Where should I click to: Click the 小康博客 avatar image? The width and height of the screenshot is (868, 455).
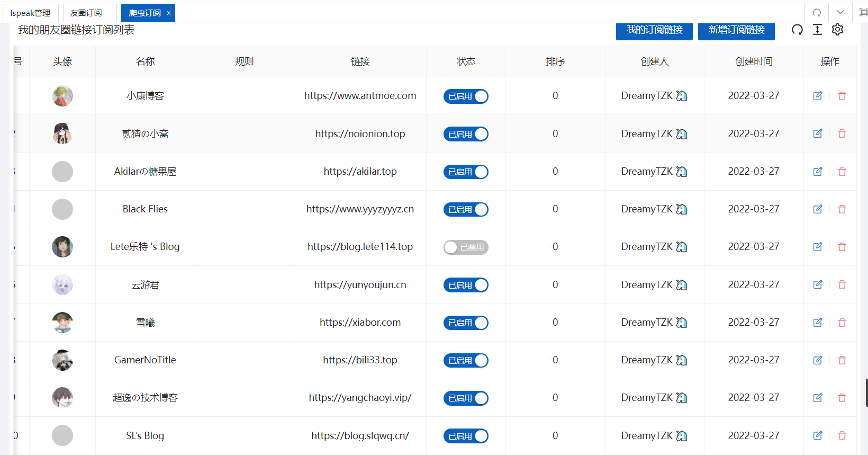click(62, 96)
